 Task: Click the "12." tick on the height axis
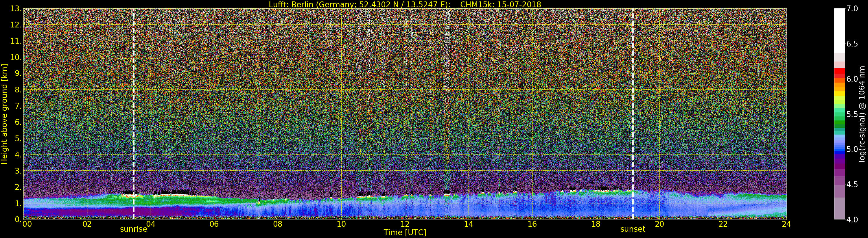(x=16, y=25)
